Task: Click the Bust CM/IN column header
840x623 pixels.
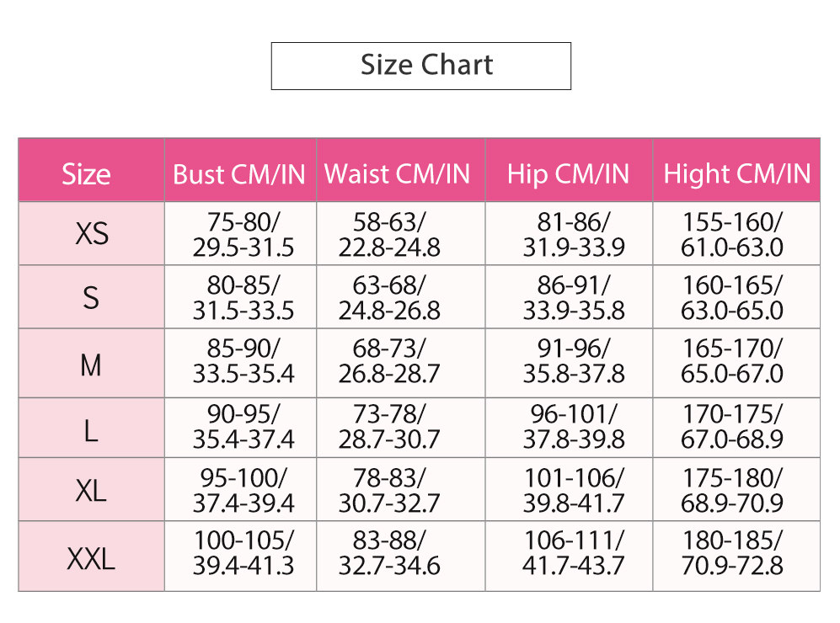Action: coord(240,170)
